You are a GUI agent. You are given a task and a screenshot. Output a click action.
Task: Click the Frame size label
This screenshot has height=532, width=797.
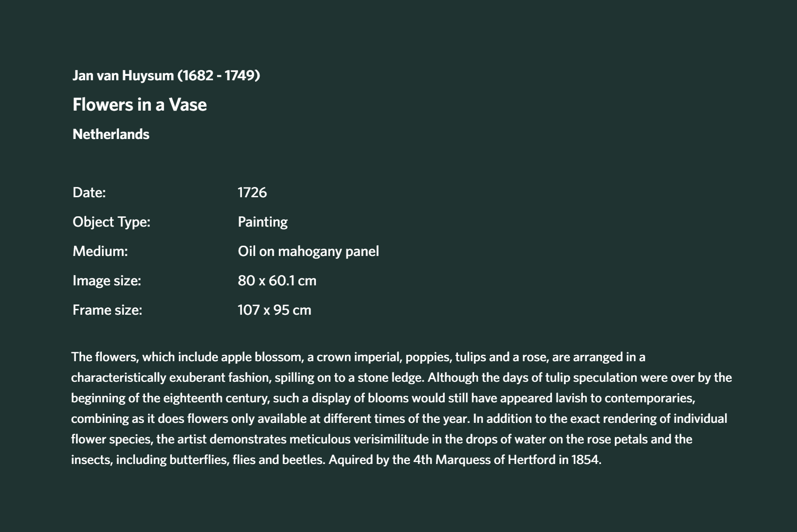click(107, 310)
